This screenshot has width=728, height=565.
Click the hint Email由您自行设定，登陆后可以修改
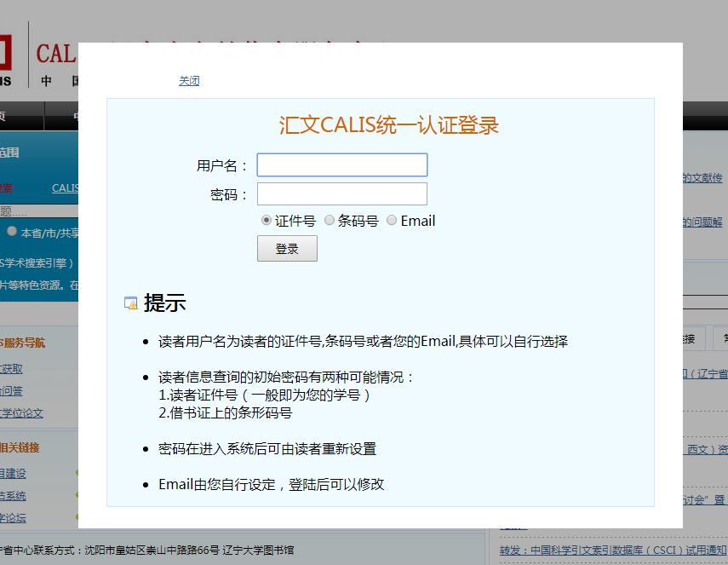point(271,484)
